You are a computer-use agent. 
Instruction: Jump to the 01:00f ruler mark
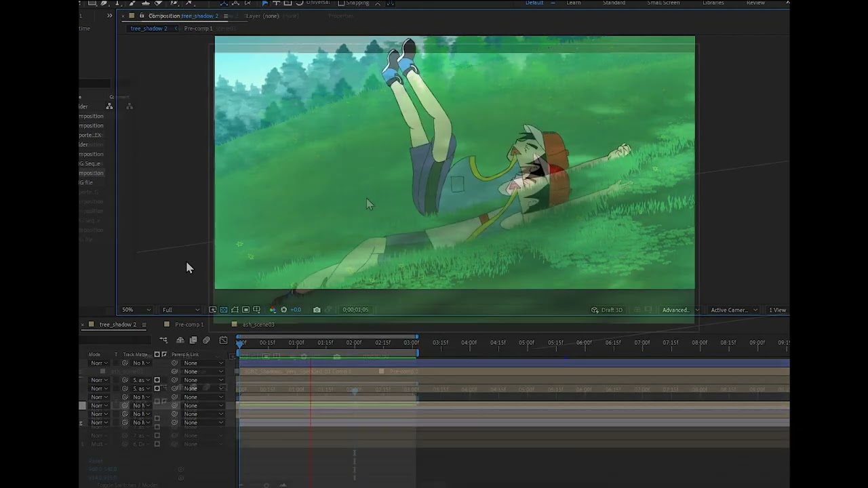coord(296,343)
